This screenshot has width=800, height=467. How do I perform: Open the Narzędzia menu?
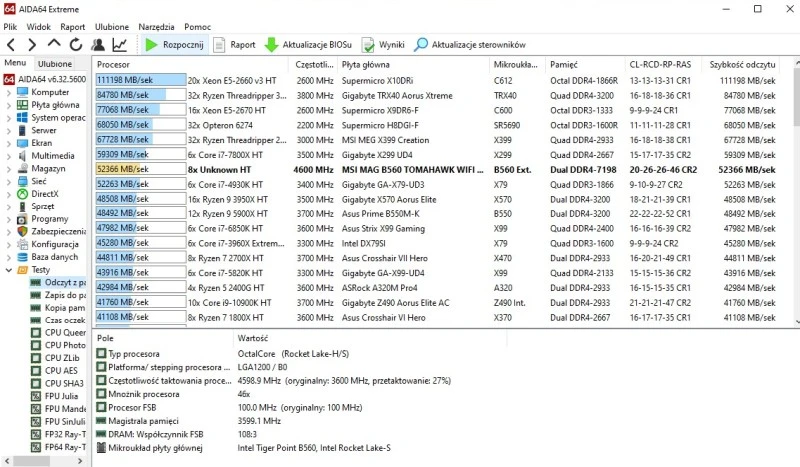coord(155,27)
